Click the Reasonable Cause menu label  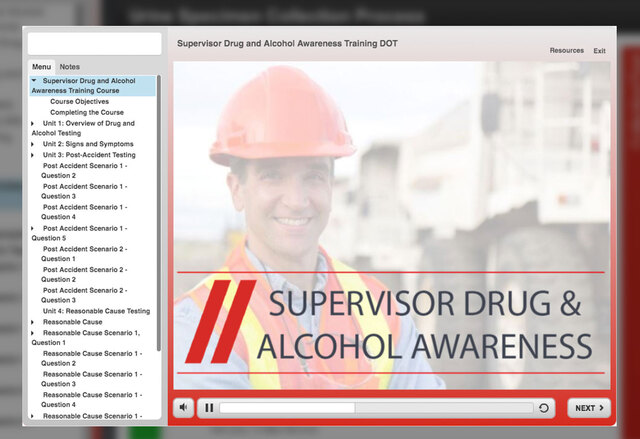coord(73,322)
